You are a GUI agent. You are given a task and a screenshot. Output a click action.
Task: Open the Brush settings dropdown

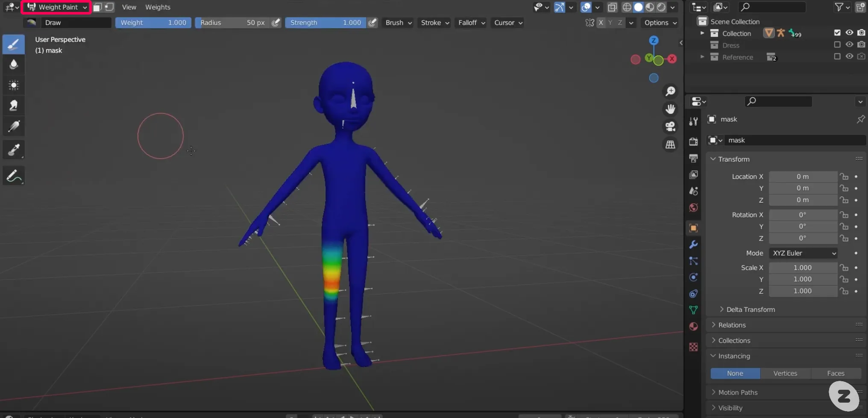398,23
